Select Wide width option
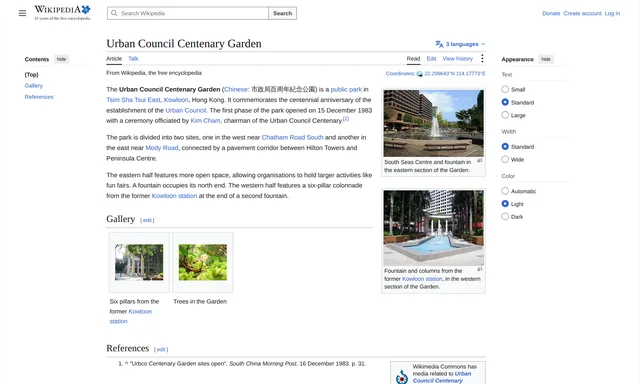This screenshot has height=384, width=640. coord(505,159)
